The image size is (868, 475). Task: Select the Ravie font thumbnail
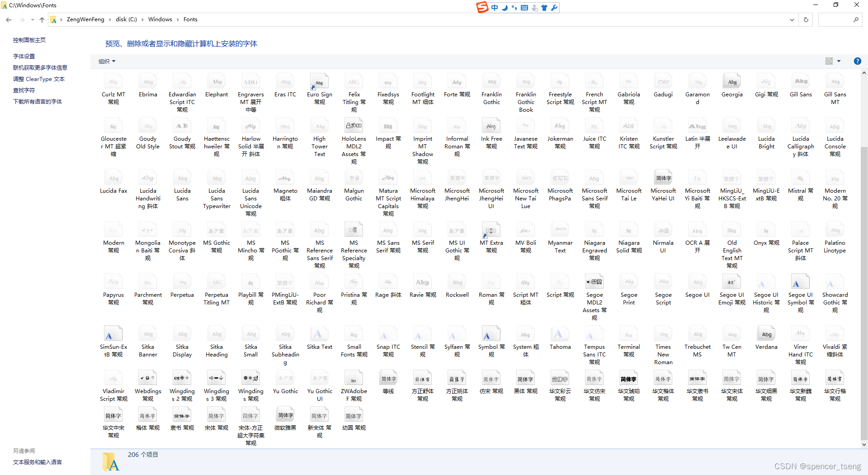422,282
